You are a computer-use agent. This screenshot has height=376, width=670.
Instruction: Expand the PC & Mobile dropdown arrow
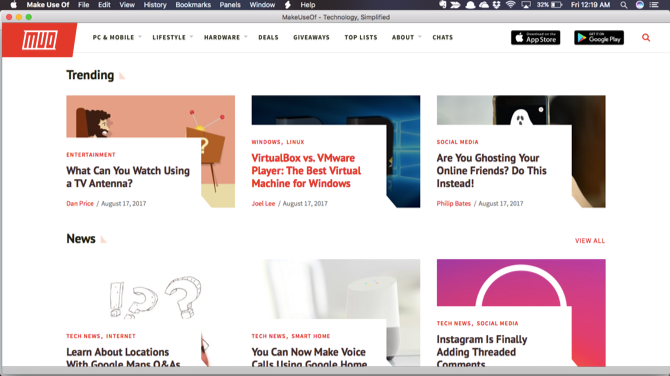(x=140, y=37)
